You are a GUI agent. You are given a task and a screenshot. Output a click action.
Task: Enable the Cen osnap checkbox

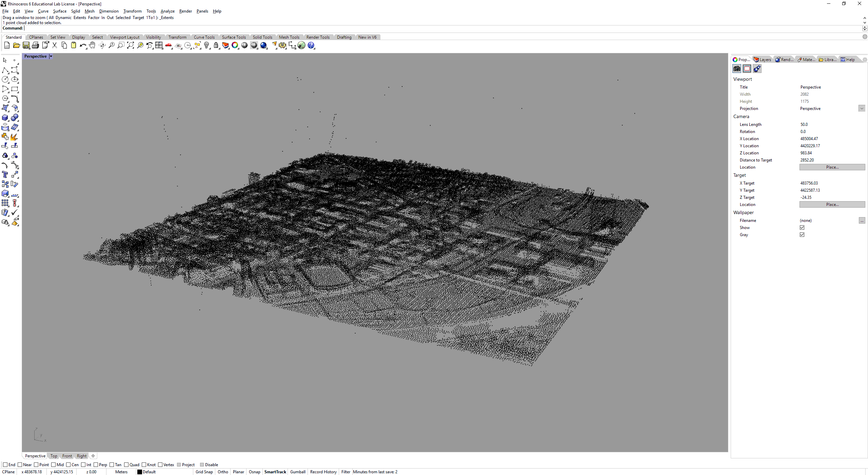click(x=68, y=465)
